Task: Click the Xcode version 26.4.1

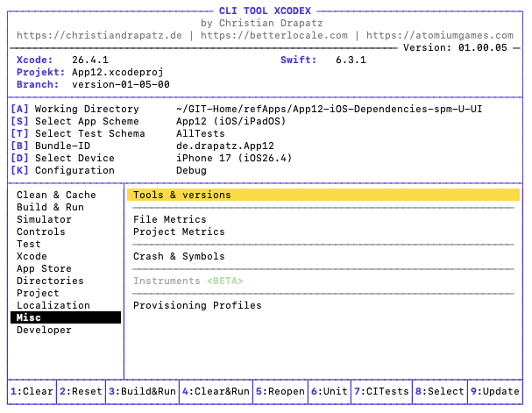Action: [90, 60]
